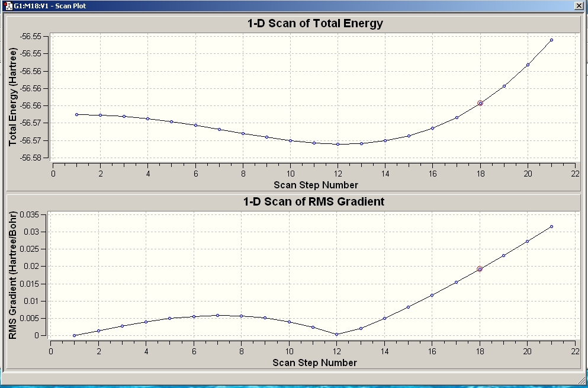Grab the window resize grip at bottom corner
Screen dimensions: 588x388
[583, 379]
